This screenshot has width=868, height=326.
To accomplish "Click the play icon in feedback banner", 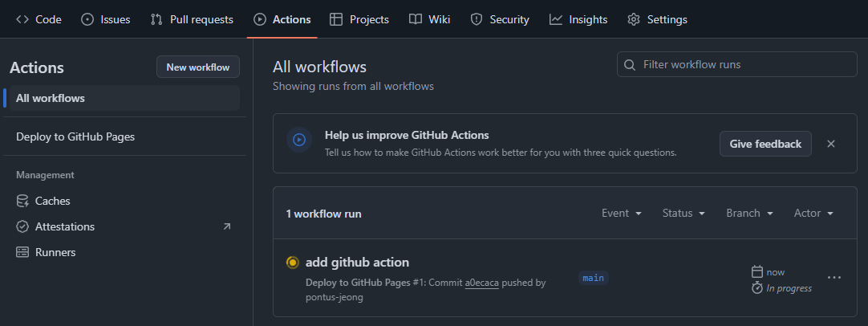I will click(299, 140).
